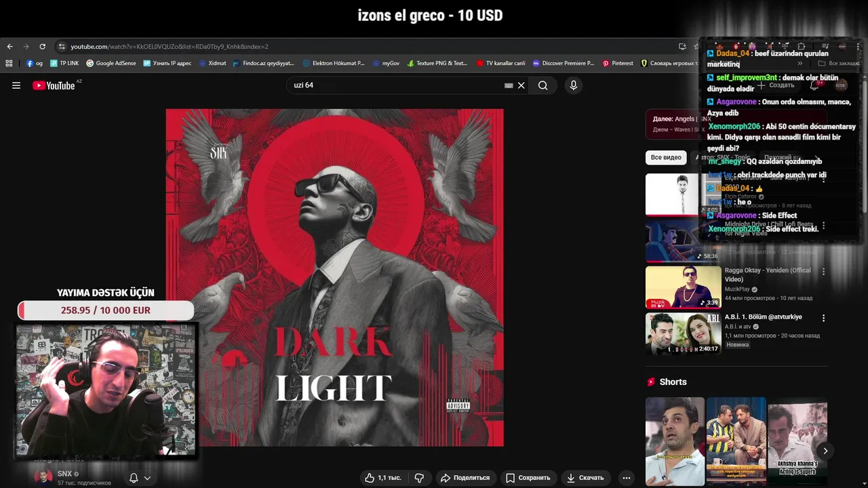Image resolution: width=868 pixels, height=488 pixels.
Task: Click the magnifier search button
Action: 542,85
